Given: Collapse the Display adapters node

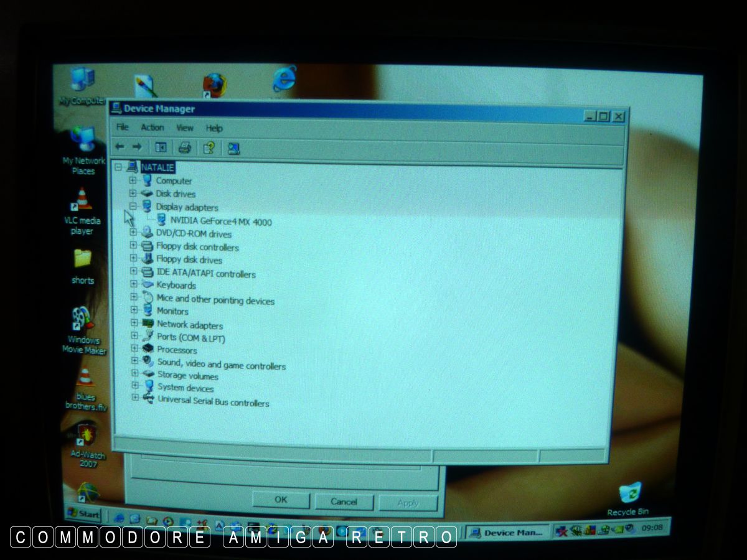Looking at the screenshot, I should point(133,205).
